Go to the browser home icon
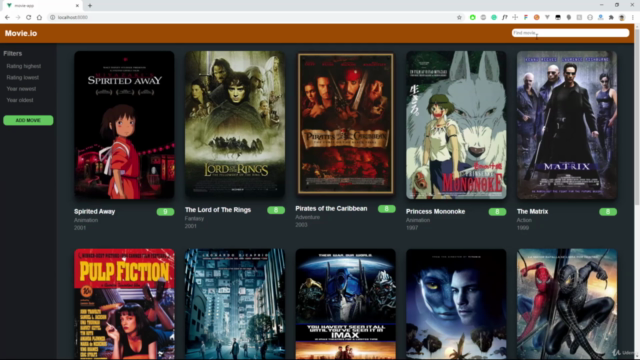 [39, 17]
